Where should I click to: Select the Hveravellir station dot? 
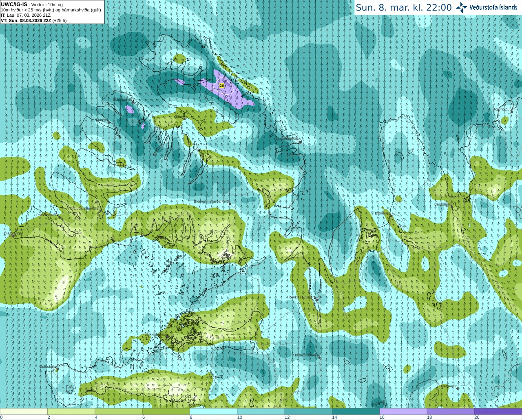pyautogui.click(x=458, y=389)
